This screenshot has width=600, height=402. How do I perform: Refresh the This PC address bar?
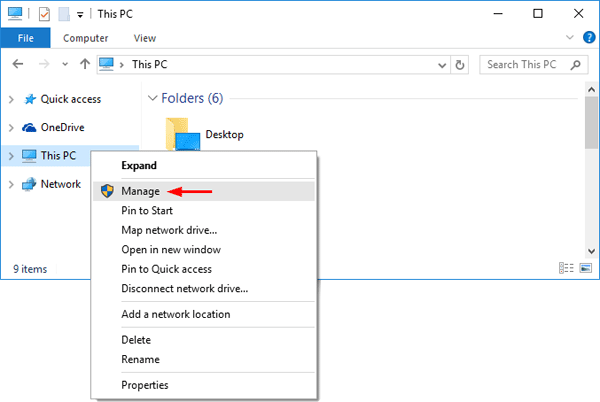(x=460, y=64)
